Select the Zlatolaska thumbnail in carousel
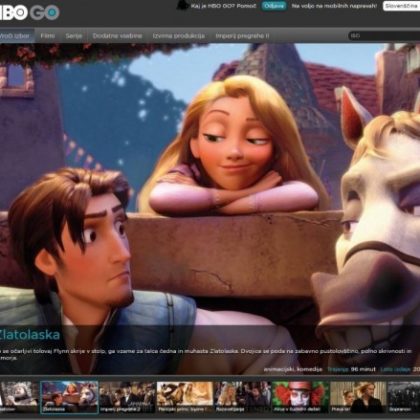420x420 pixels. click(x=69, y=397)
